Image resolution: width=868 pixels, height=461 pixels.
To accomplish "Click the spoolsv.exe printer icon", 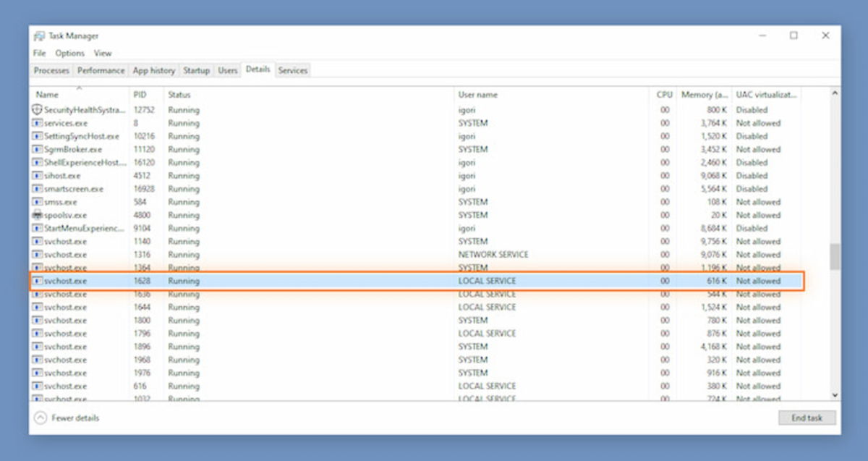I will pos(38,215).
